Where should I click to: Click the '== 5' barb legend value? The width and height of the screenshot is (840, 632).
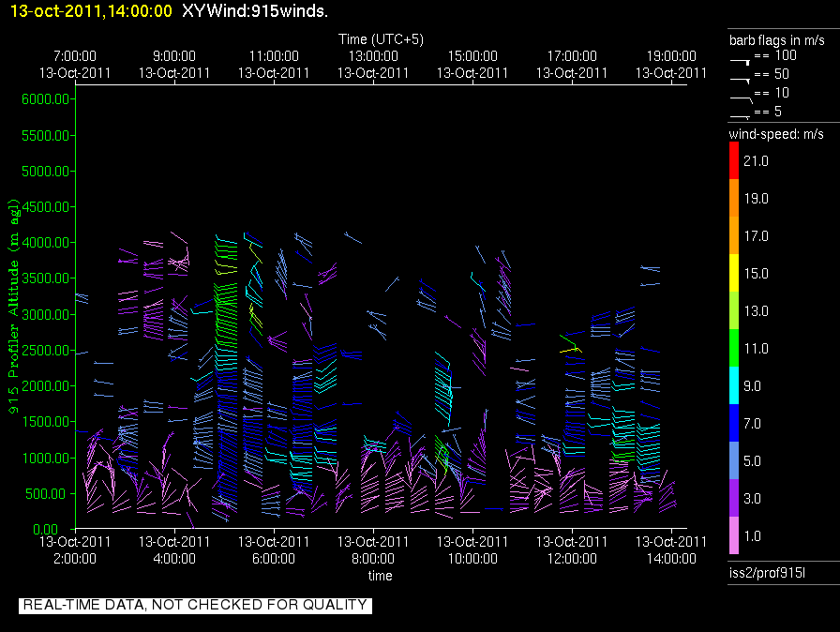point(768,112)
